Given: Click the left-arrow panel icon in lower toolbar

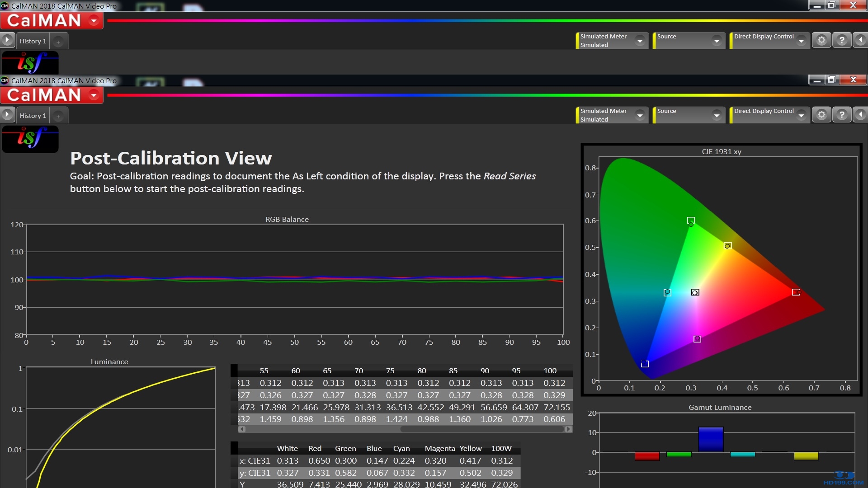Looking at the screenshot, I should pos(860,115).
